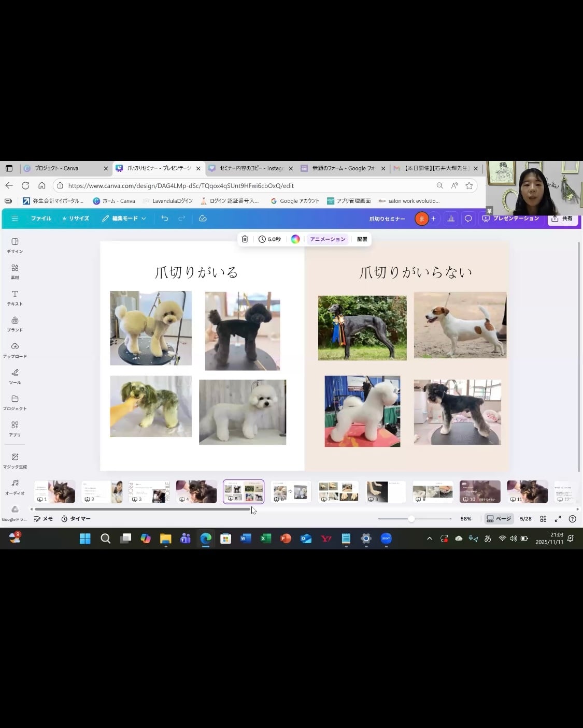Expand the Windows system tray overflow arrow
583x728 pixels.
[x=429, y=538]
